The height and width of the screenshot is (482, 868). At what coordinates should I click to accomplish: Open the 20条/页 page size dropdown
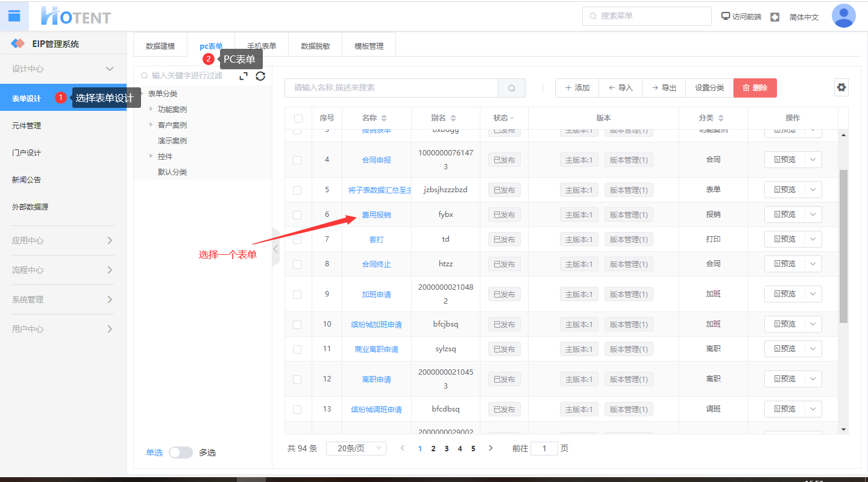[x=356, y=448]
